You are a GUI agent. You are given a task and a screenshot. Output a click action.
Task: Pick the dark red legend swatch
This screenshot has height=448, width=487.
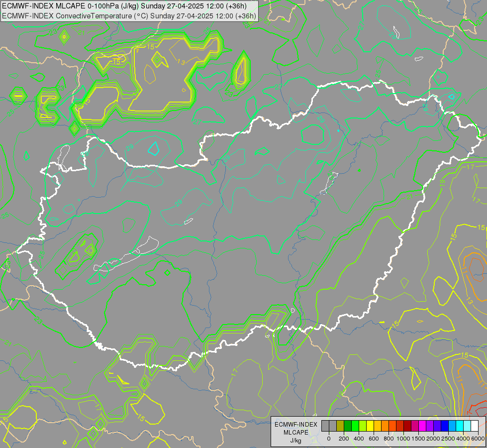[407, 426]
